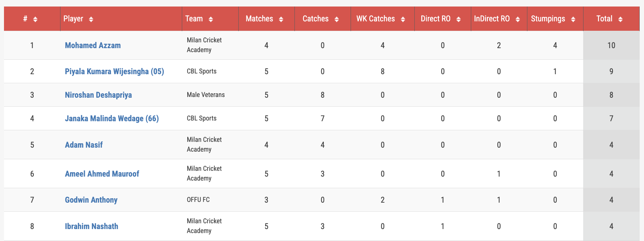
Task: Open Ameel Ahmed Mauroof profile
Action: click(102, 174)
